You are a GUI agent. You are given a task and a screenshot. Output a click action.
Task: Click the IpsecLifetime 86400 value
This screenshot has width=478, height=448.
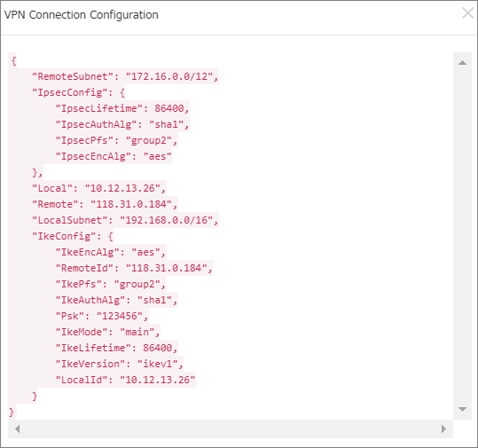(169, 108)
